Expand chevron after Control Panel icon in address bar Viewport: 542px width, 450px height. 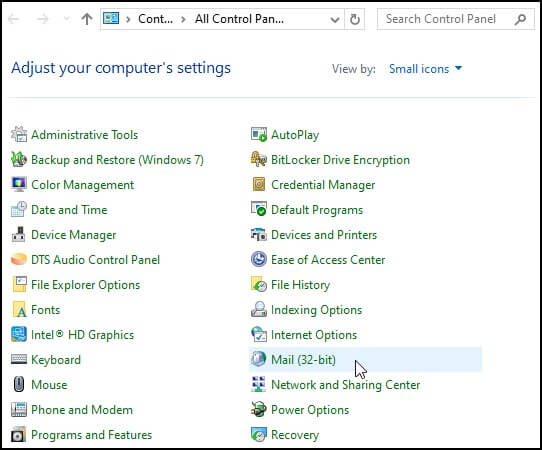pos(128,19)
